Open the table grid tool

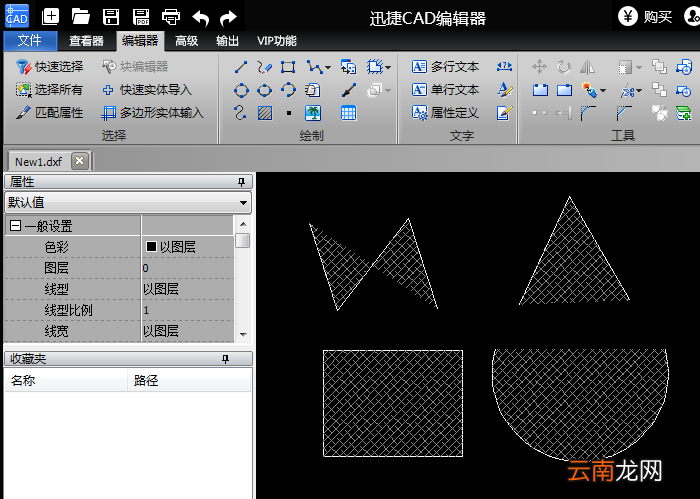pos(348,113)
